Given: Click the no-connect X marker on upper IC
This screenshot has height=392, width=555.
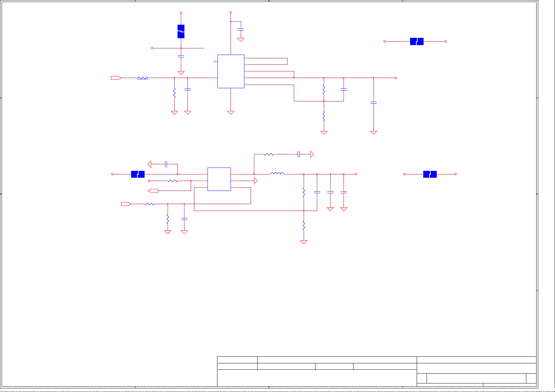Looking at the screenshot, I should [x=214, y=61].
